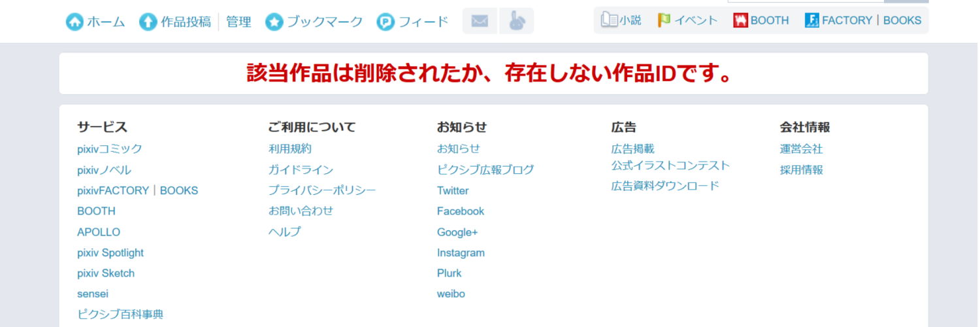
Task: Open the 広告掲載 link
Action: [633, 149]
